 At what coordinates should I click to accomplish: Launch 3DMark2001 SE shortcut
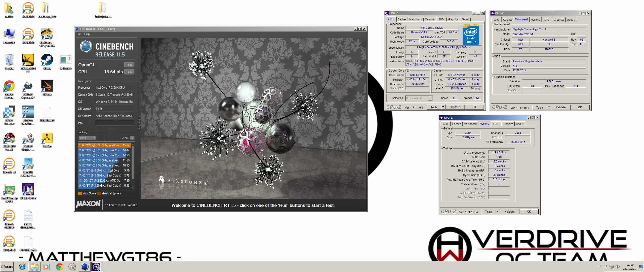point(28,63)
